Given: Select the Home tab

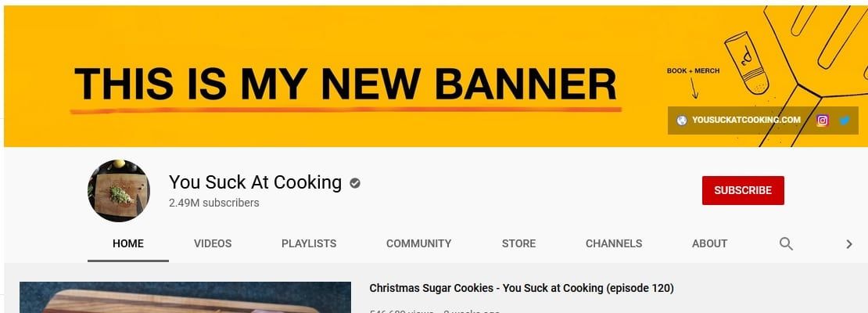Looking at the screenshot, I should point(128,244).
